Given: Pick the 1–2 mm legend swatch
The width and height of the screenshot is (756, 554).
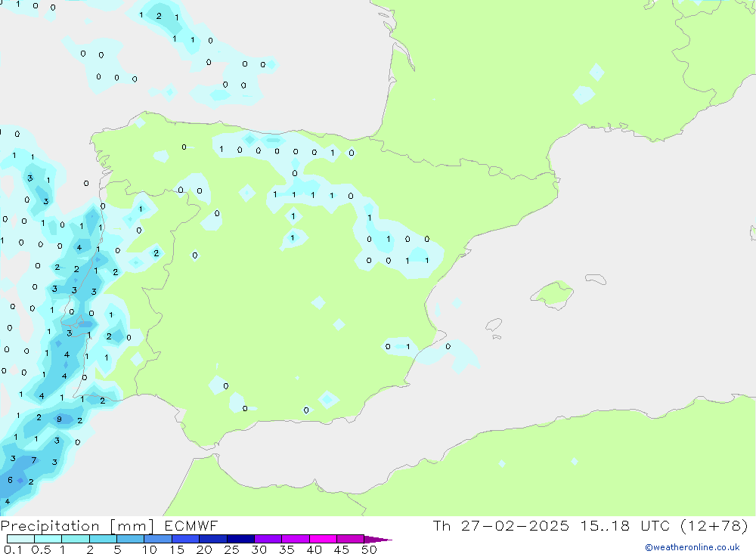Looking at the screenshot, I should (x=76, y=539).
